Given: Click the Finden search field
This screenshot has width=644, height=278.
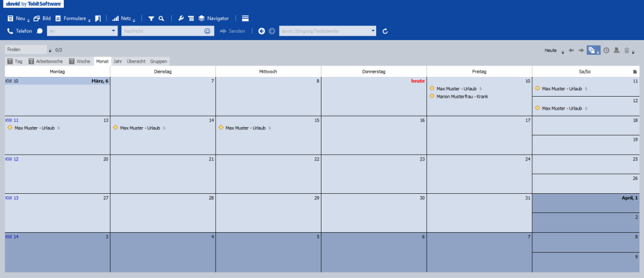Looking at the screenshot, I should coord(27,49).
